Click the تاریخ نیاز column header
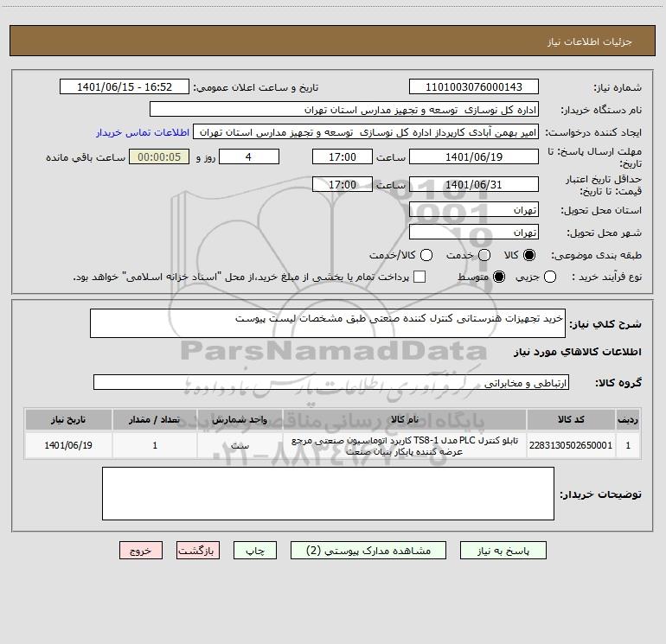This screenshot has width=666, height=644. tap(68, 420)
